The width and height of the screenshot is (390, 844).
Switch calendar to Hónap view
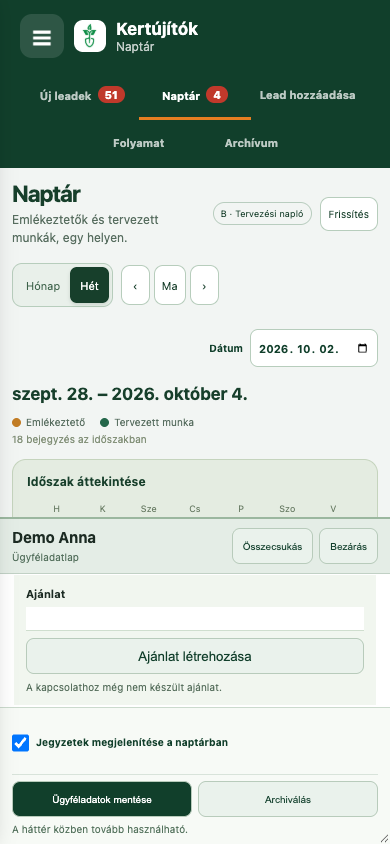tap(43, 286)
